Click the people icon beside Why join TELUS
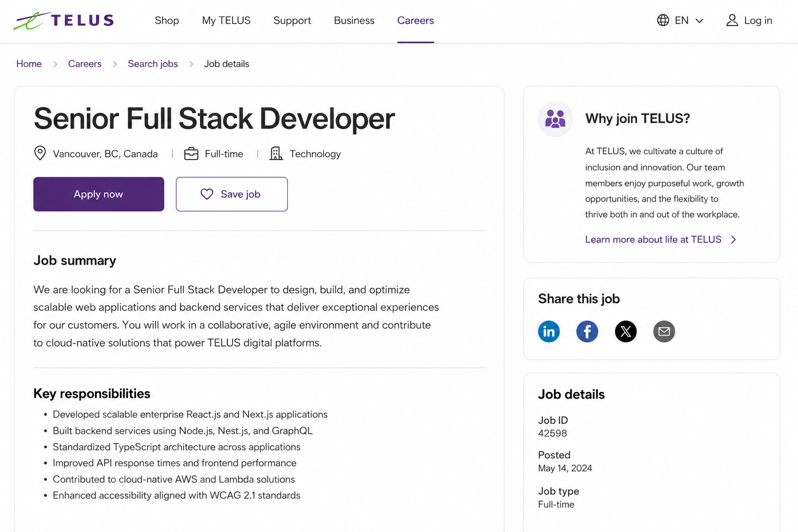This screenshot has width=798, height=532. [555, 119]
